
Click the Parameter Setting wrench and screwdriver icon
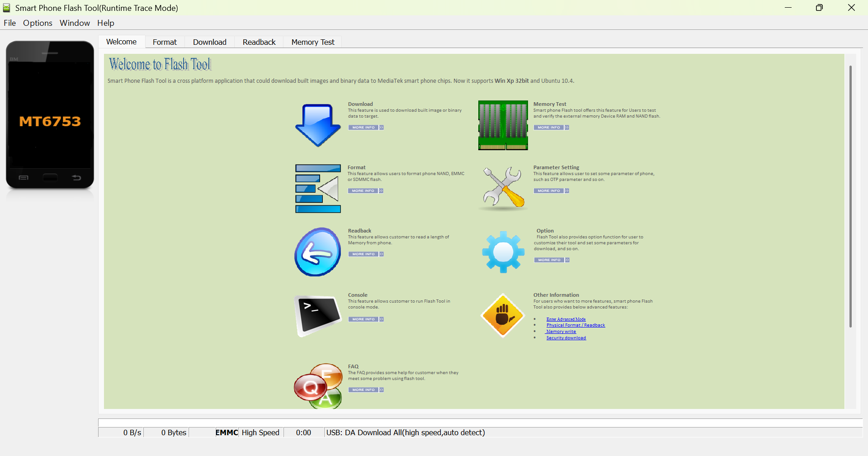[503, 189]
